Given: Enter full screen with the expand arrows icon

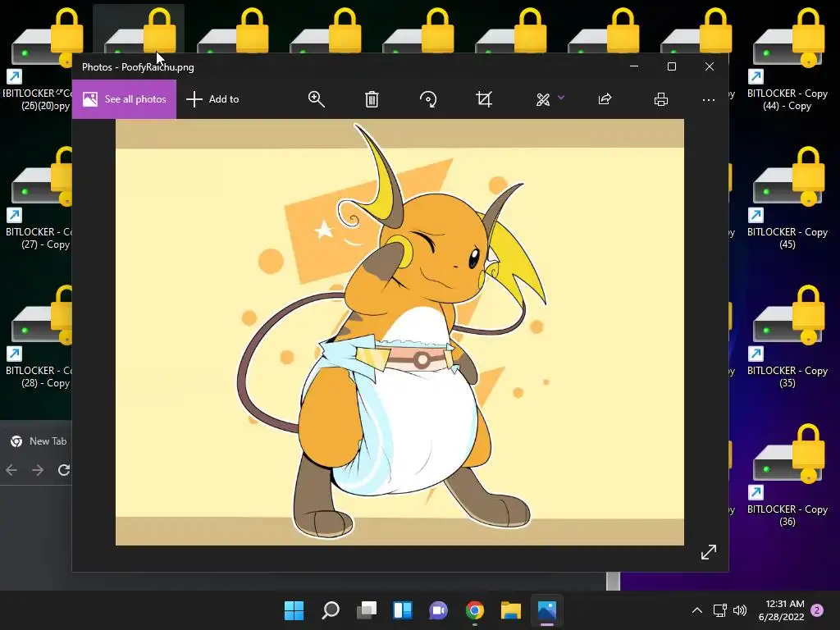Looking at the screenshot, I should coord(708,552).
